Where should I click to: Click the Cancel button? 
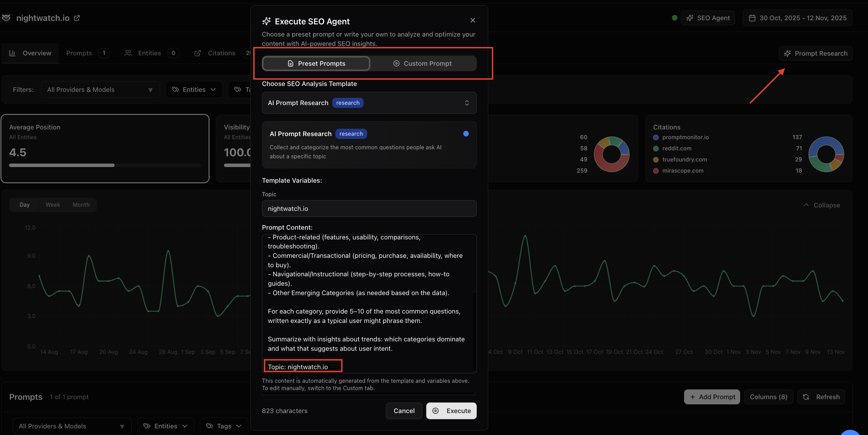tap(404, 411)
